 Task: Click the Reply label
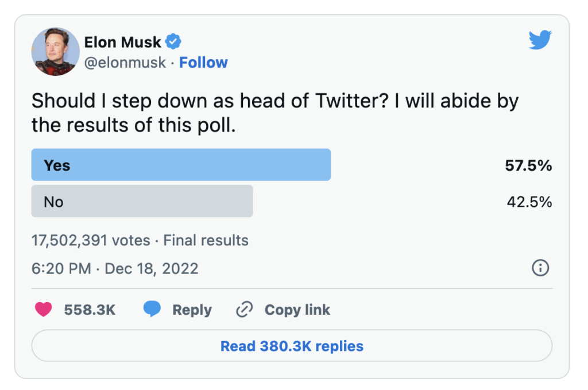(x=192, y=310)
